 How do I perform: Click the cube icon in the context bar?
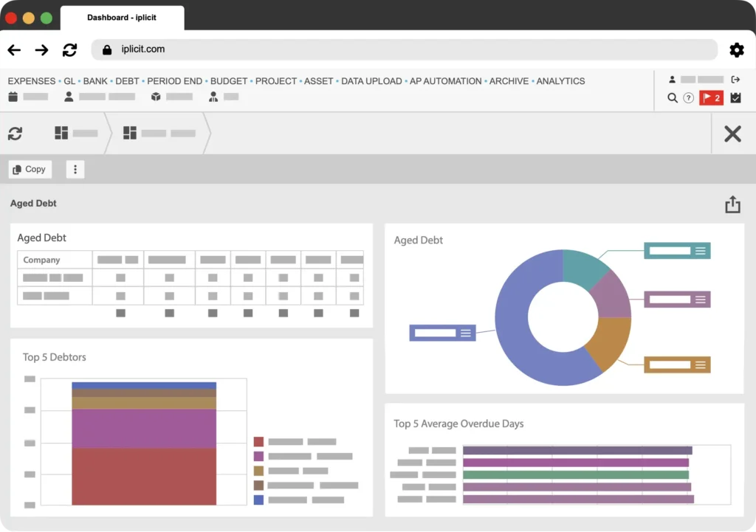156,97
